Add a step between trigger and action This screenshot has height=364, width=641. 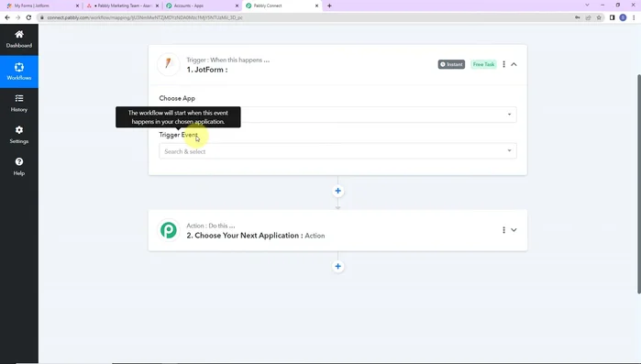click(337, 191)
